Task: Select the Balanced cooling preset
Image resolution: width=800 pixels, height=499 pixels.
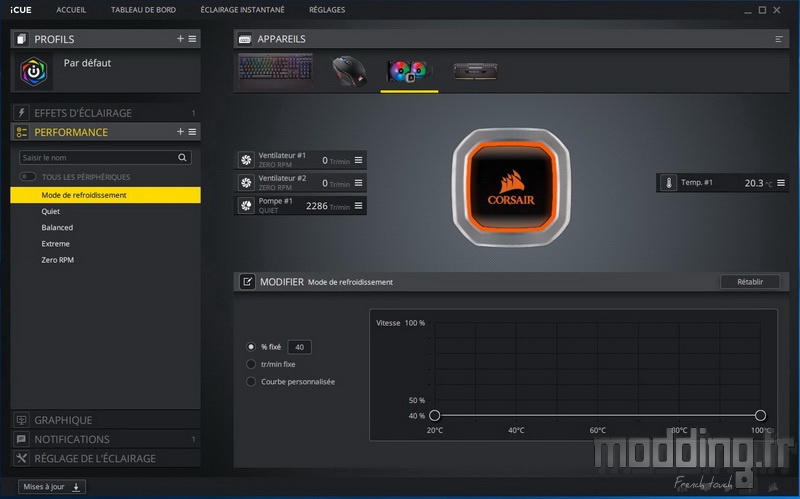Action: pos(57,228)
